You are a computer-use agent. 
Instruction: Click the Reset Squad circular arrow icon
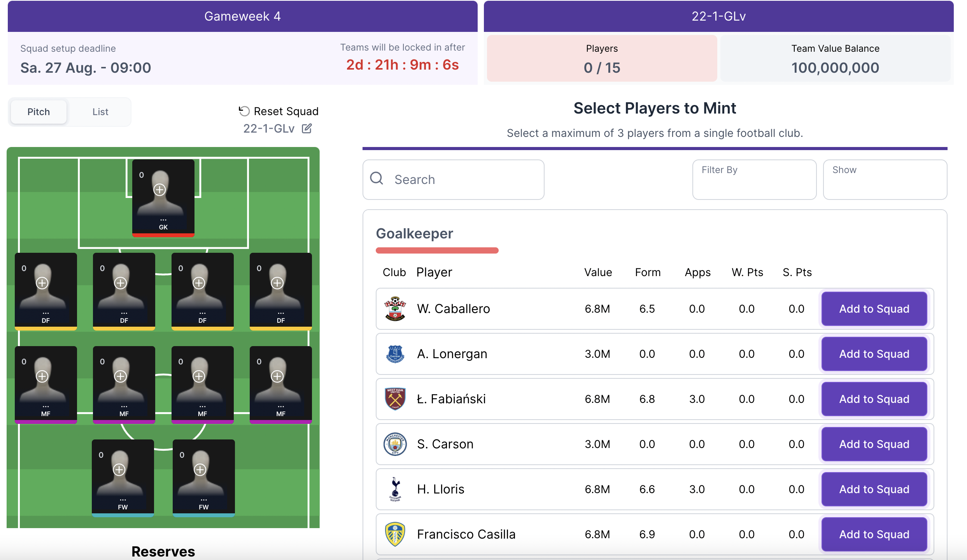coord(244,111)
